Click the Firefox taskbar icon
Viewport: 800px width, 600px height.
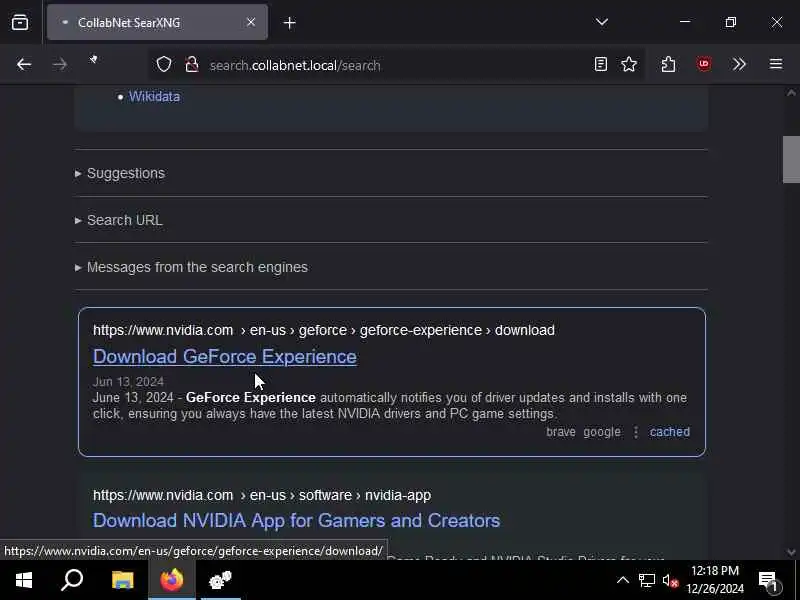click(x=172, y=580)
